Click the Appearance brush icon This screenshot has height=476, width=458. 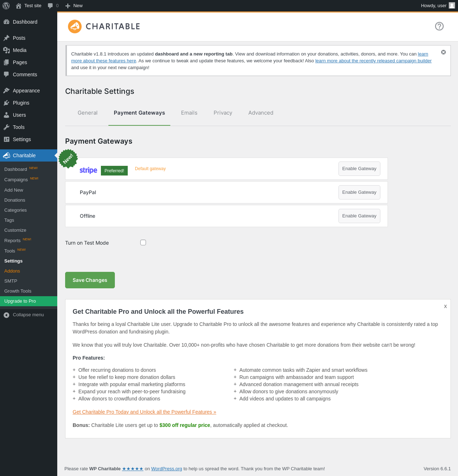[6, 91]
